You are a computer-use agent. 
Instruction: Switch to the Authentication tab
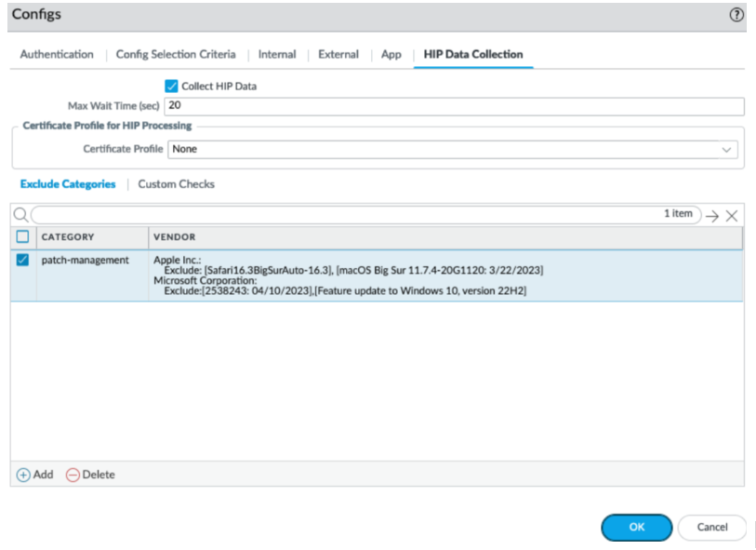(56, 54)
